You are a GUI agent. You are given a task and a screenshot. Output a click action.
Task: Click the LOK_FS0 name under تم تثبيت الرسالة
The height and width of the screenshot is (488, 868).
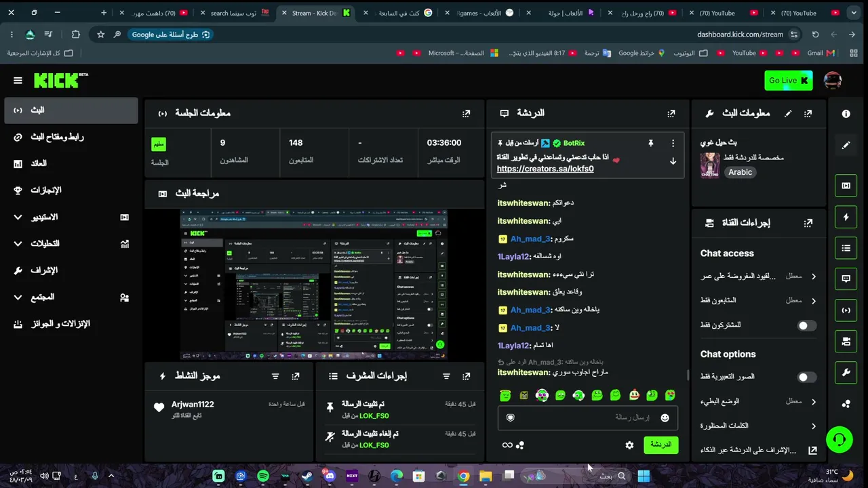pos(374,415)
